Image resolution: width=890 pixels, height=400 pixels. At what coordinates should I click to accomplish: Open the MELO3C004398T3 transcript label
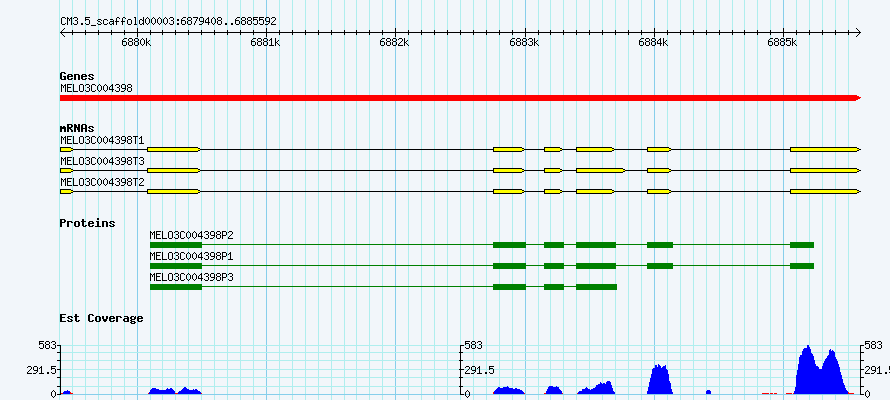point(102,161)
